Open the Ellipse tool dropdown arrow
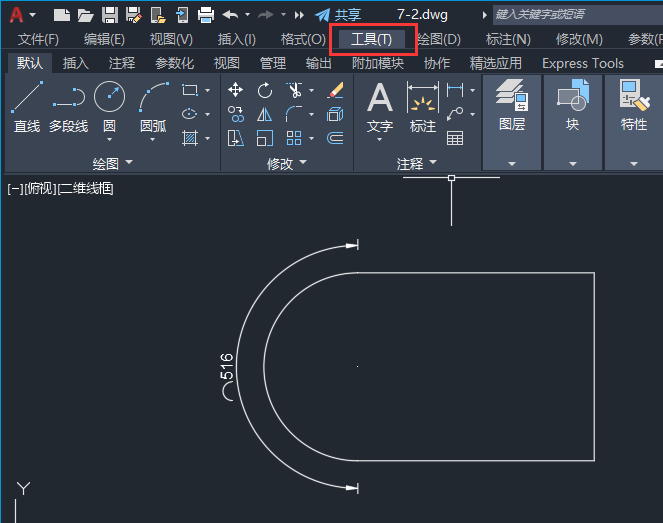Viewport: 663px width, 523px height. pyautogui.click(x=207, y=115)
